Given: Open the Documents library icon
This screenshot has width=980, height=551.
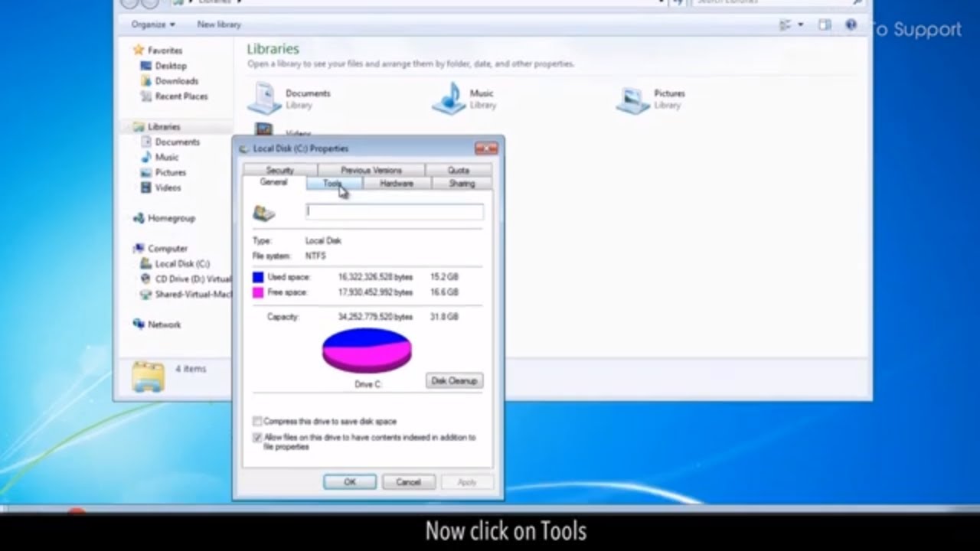Looking at the screenshot, I should 265,98.
